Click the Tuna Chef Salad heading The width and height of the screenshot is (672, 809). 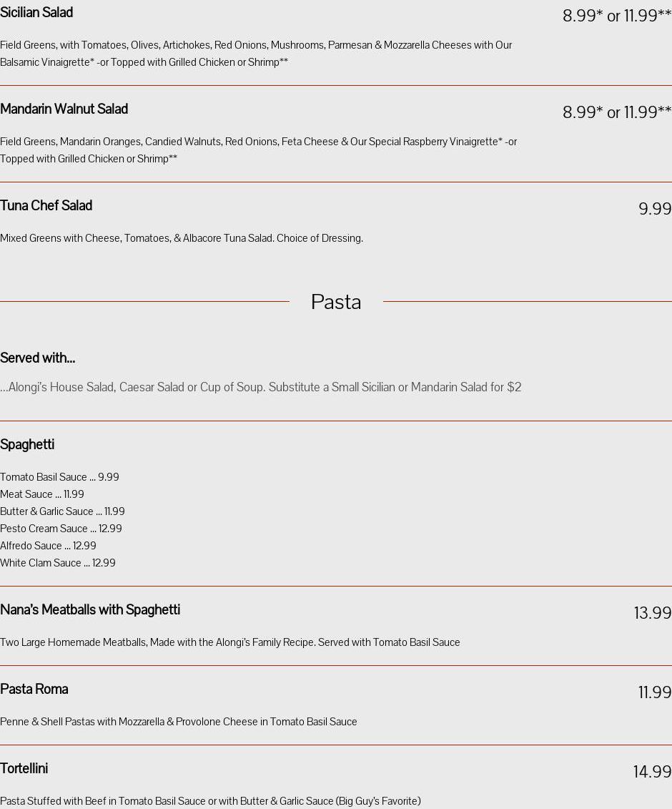[x=46, y=206]
